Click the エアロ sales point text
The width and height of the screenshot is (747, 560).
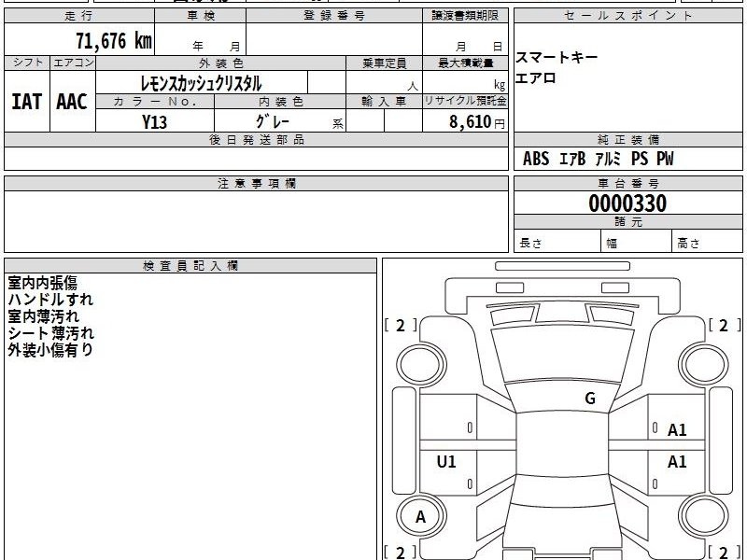pyautogui.click(x=535, y=77)
